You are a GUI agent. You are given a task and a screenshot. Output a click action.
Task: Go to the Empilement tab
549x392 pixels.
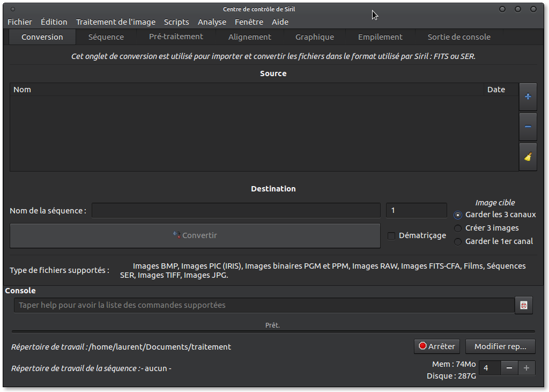tap(380, 37)
